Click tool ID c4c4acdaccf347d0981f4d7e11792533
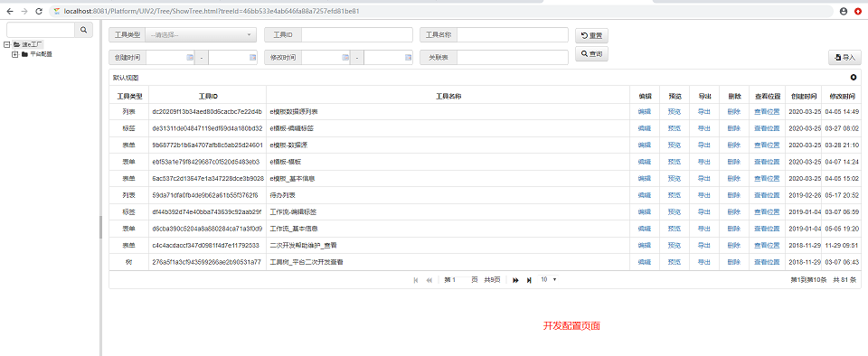This screenshot has width=868, height=356. [206, 245]
